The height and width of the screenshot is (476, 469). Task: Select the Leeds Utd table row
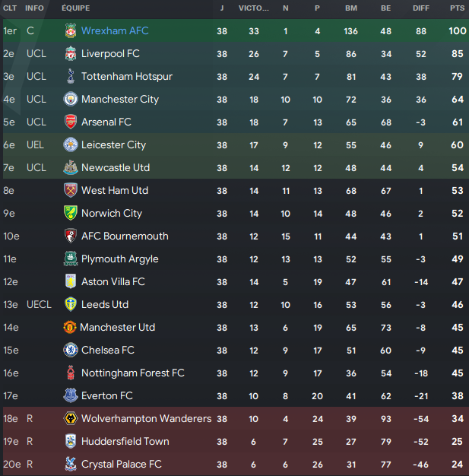[x=234, y=304]
